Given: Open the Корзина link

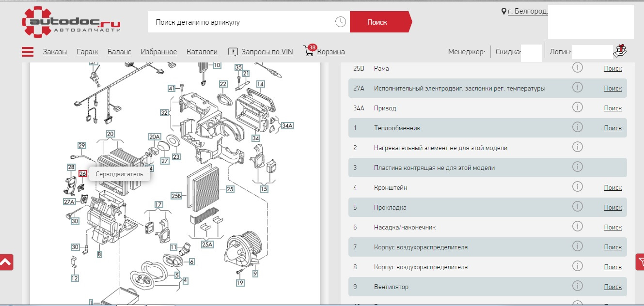Looking at the screenshot, I should (x=331, y=52).
